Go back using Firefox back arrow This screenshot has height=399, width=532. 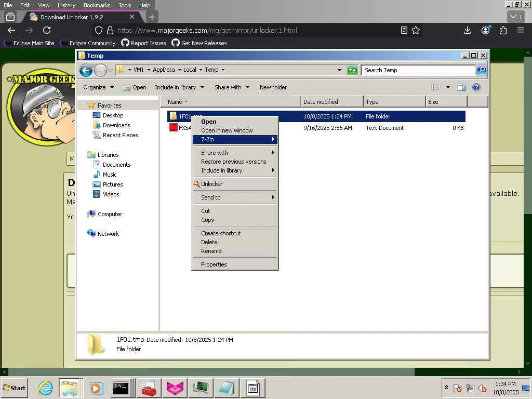tap(11, 30)
